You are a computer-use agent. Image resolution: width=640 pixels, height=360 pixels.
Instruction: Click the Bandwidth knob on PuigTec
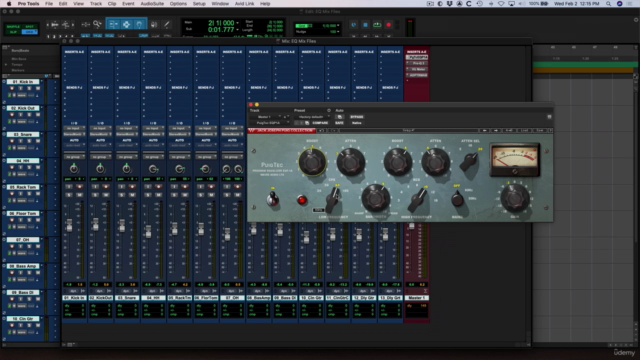(375, 198)
